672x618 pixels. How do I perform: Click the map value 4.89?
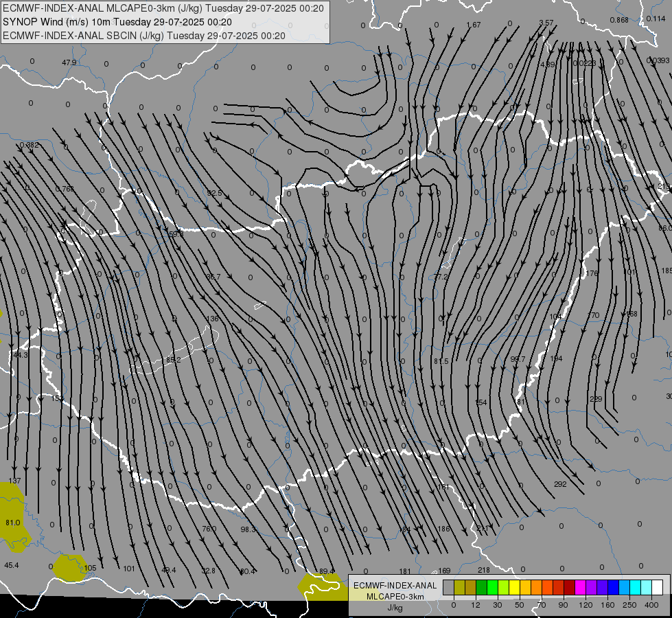point(547,65)
